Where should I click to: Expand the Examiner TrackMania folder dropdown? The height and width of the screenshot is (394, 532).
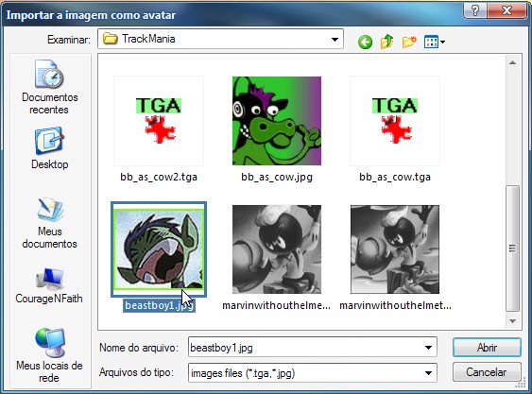[x=335, y=40]
